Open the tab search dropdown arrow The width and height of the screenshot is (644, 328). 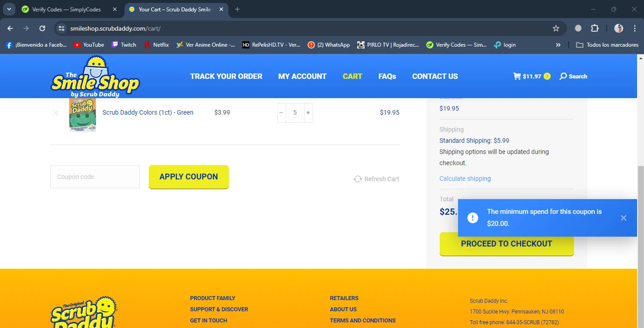pos(9,9)
